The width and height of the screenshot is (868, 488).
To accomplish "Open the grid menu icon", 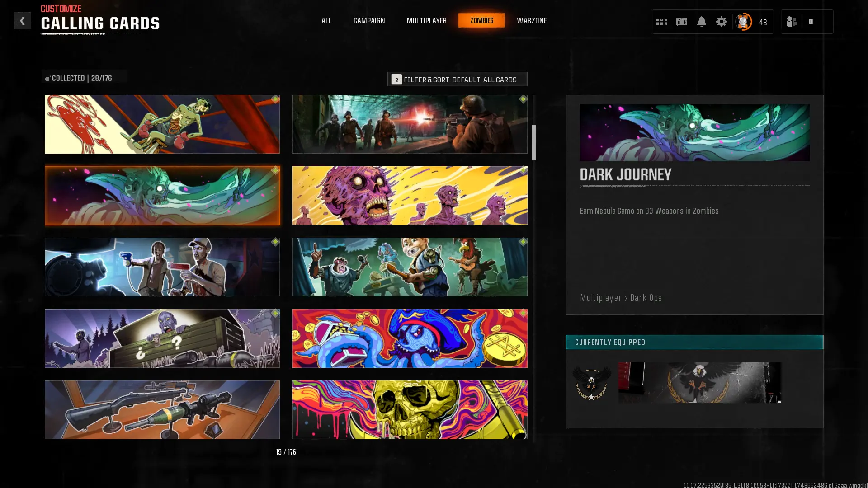I will (661, 22).
